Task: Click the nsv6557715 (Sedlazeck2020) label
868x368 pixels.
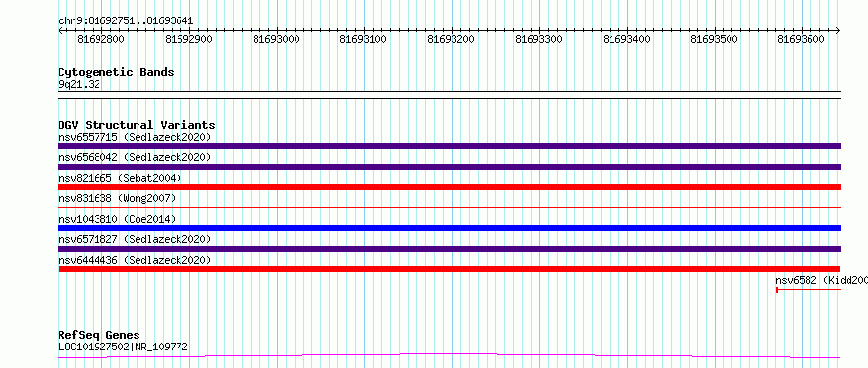Action: pos(135,137)
